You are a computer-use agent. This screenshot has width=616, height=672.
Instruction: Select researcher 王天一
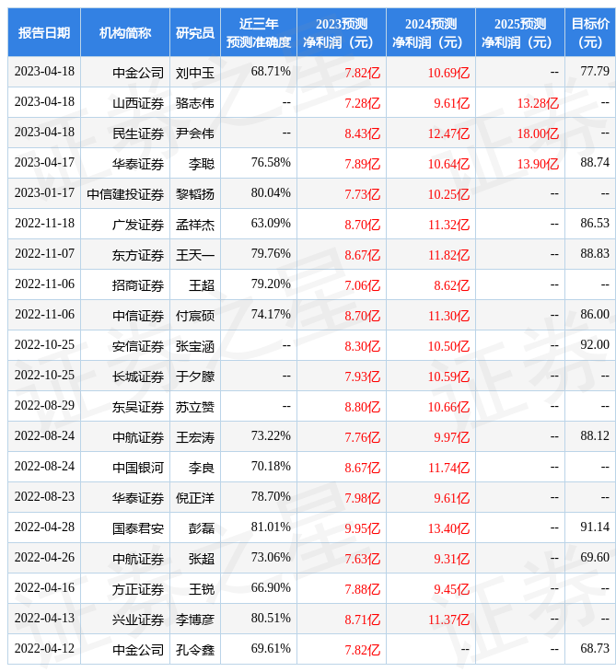point(195,255)
